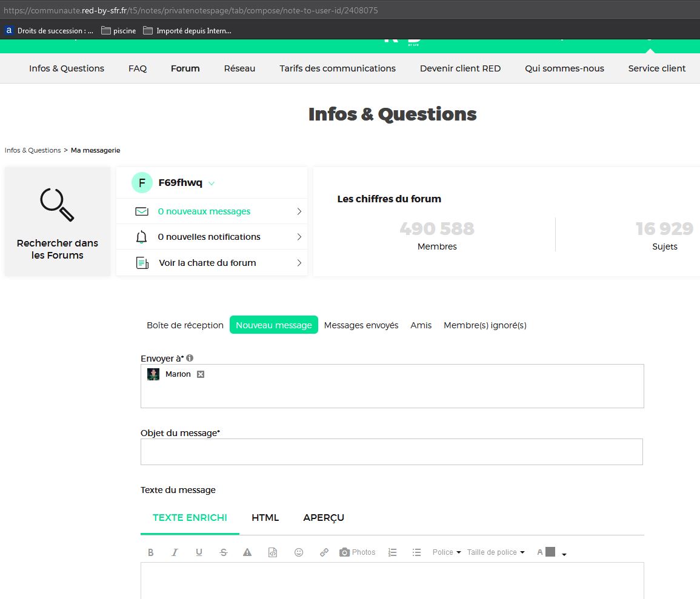
Task: Open Service client nav item
Action: (657, 68)
